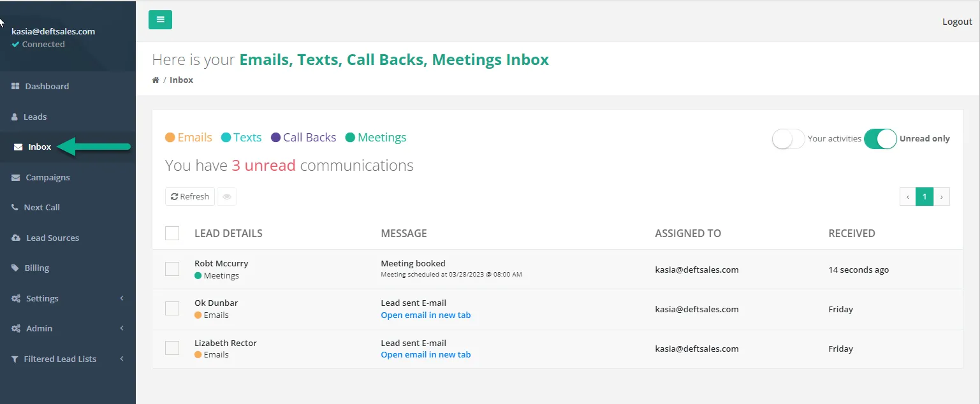Turn off the Unread only switch
The width and height of the screenshot is (980, 404).
coord(881,139)
